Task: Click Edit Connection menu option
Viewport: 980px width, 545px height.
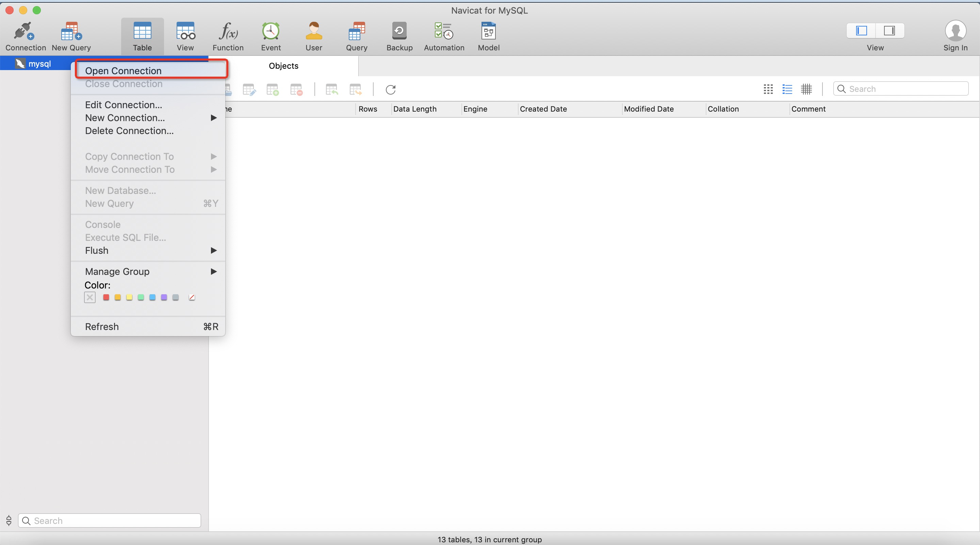Action: 124,105
